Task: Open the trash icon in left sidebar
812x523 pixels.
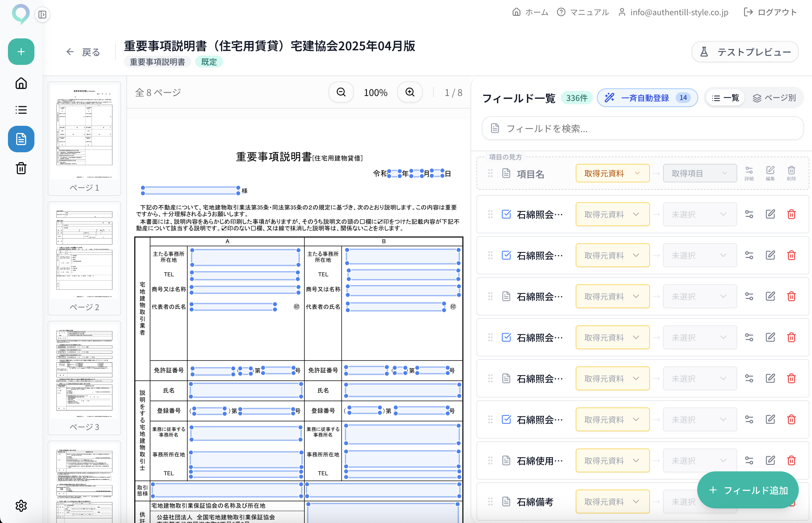Action: coord(21,168)
